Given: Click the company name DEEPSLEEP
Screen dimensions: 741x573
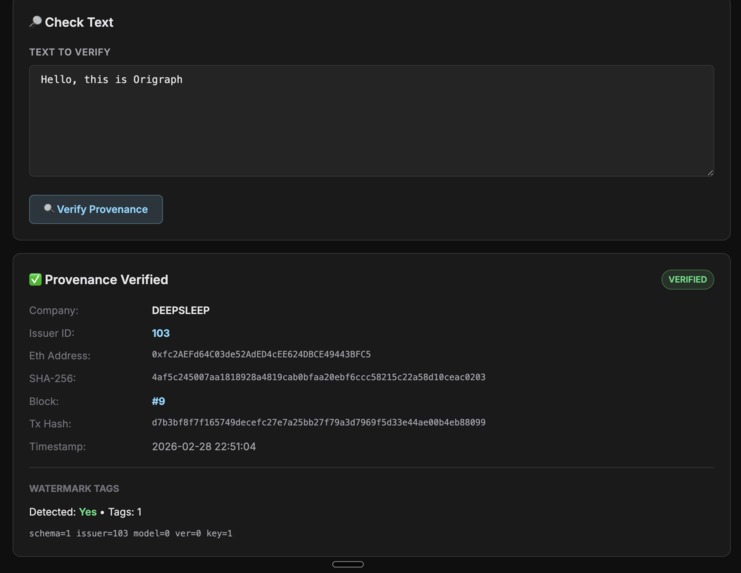Looking at the screenshot, I should pyautogui.click(x=181, y=310).
